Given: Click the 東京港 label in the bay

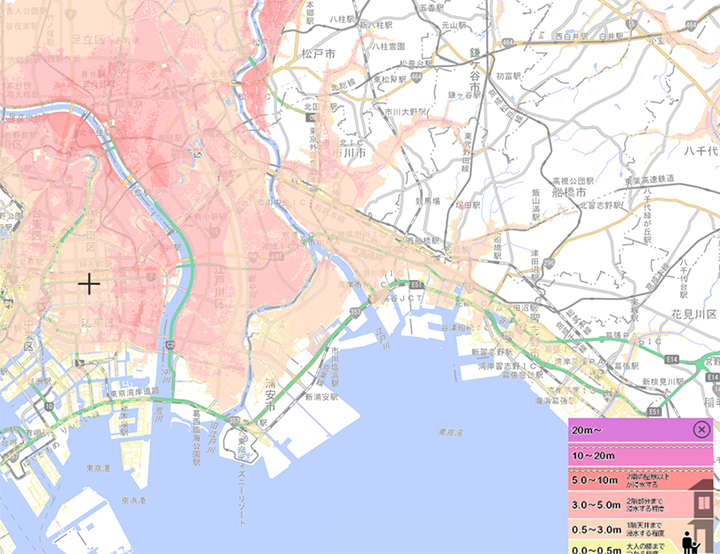Looking at the screenshot, I should (97, 467).
